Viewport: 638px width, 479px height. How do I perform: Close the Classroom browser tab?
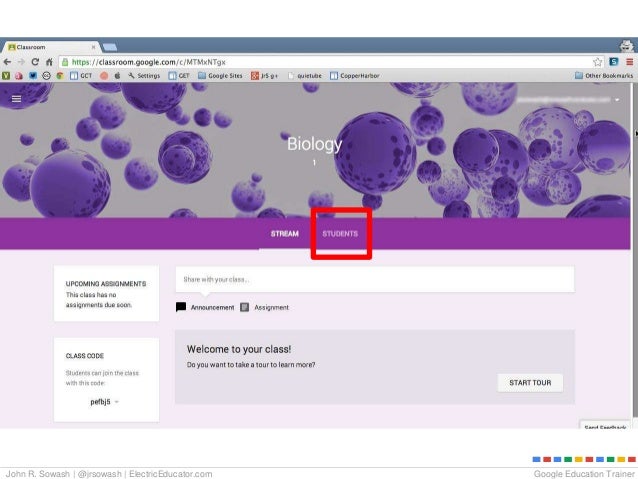point(93,47)
